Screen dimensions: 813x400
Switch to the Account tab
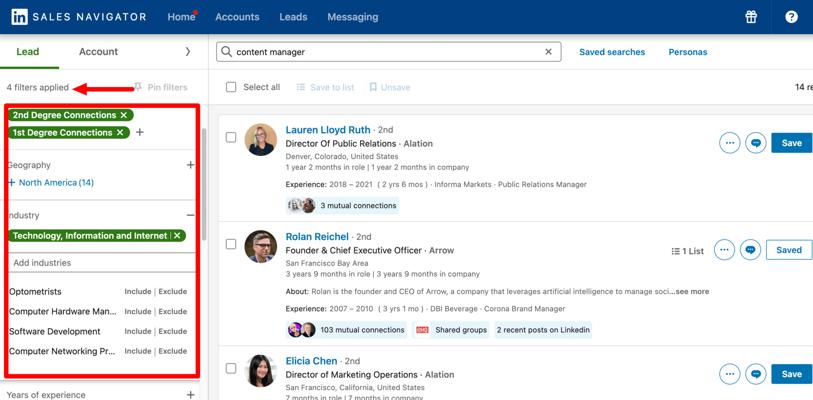click(x=99, y=52)
